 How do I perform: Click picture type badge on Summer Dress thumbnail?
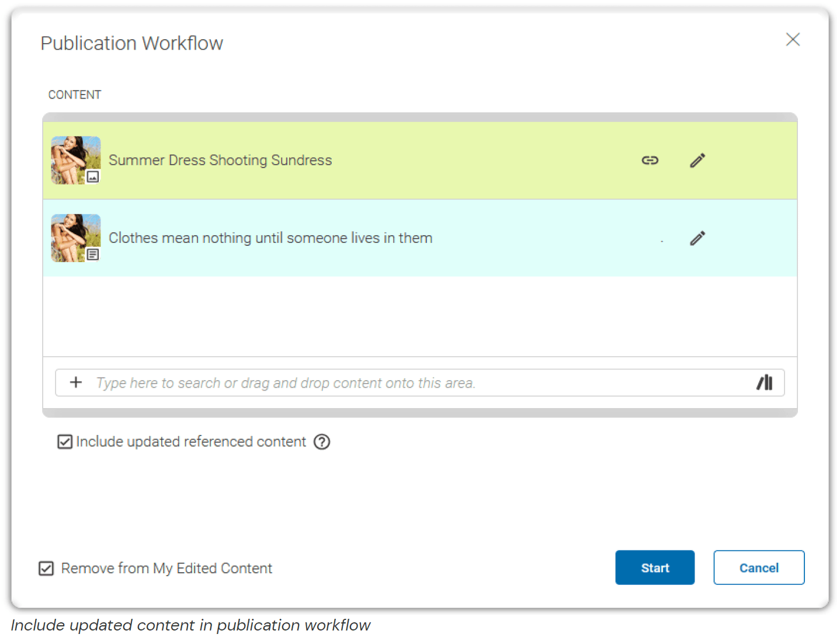point(93,177)
